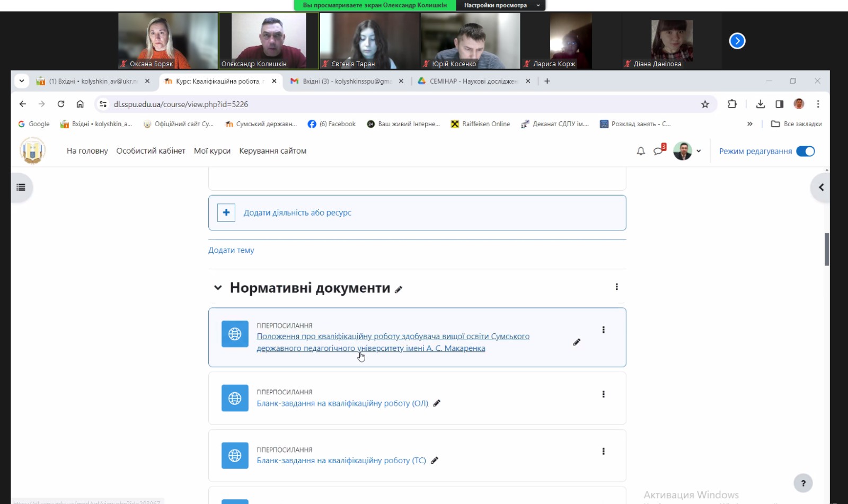Open the Настройки просмотра dropdown
This screenshot has width=848, height=504.
pos(500,5)
